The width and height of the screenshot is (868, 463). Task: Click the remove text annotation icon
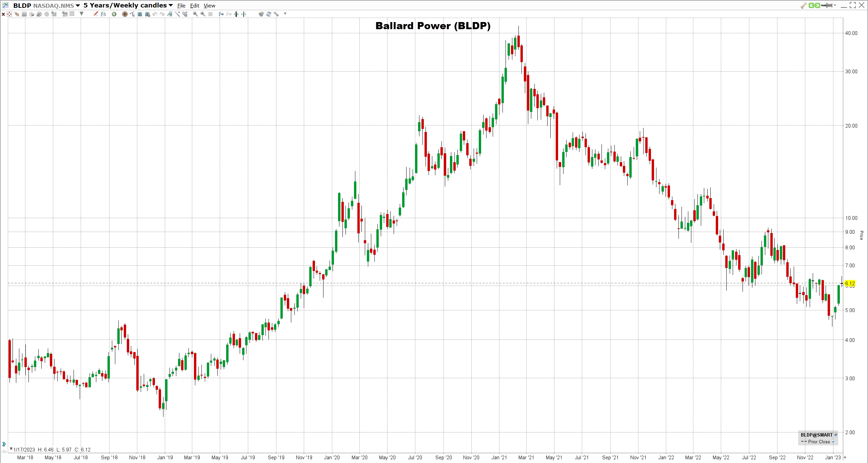click(147, 14)
